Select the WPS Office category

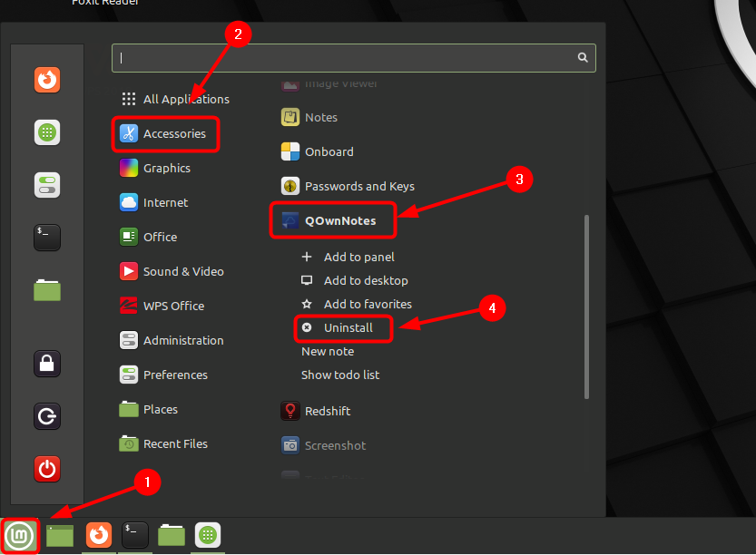(162, 306)
